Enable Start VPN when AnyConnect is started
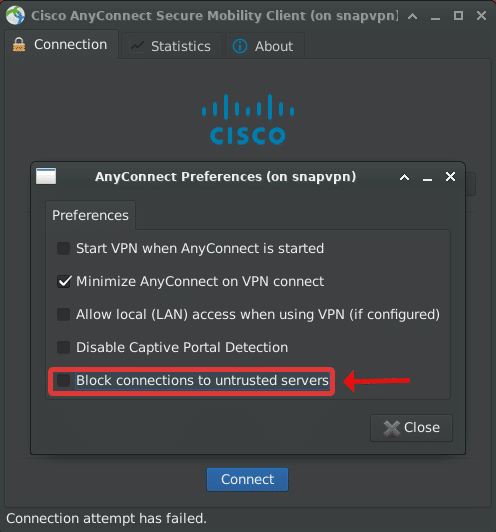The width and height of the screenshot is (496, 532). pos(63,248)
